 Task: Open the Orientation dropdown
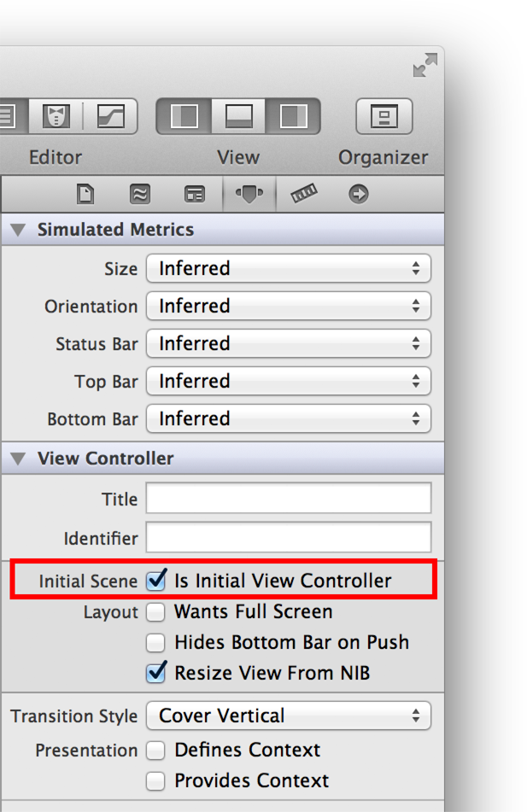[289, 306]
